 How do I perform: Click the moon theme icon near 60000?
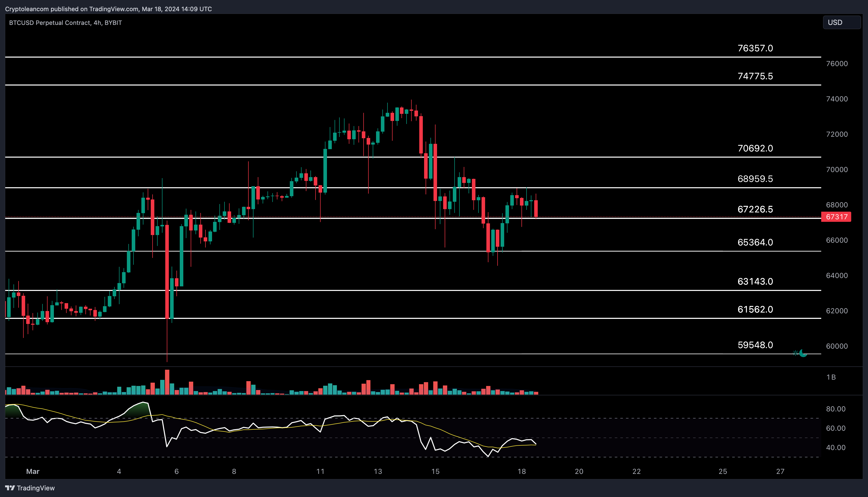803,353
